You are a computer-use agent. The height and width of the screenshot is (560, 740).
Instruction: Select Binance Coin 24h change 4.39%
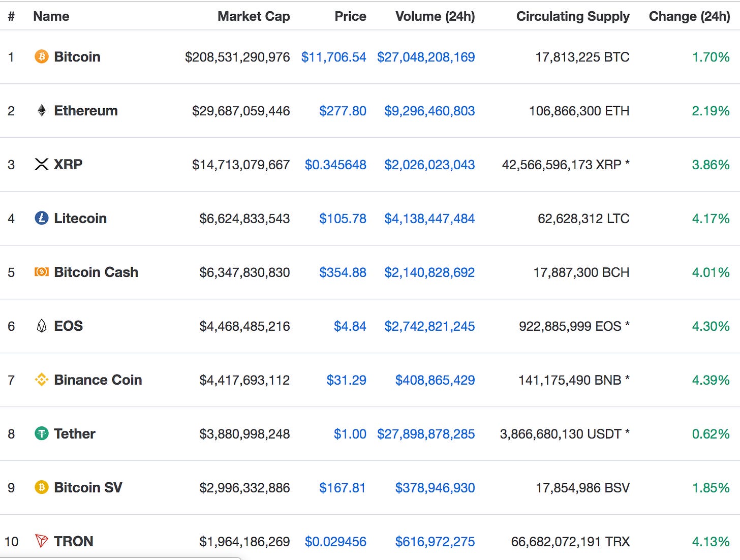pyautogui.click(x=711, y=380)
